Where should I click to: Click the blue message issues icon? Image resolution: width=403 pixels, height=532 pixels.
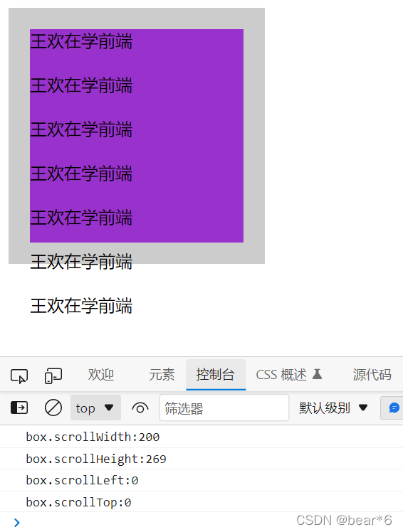click(394, 408)
